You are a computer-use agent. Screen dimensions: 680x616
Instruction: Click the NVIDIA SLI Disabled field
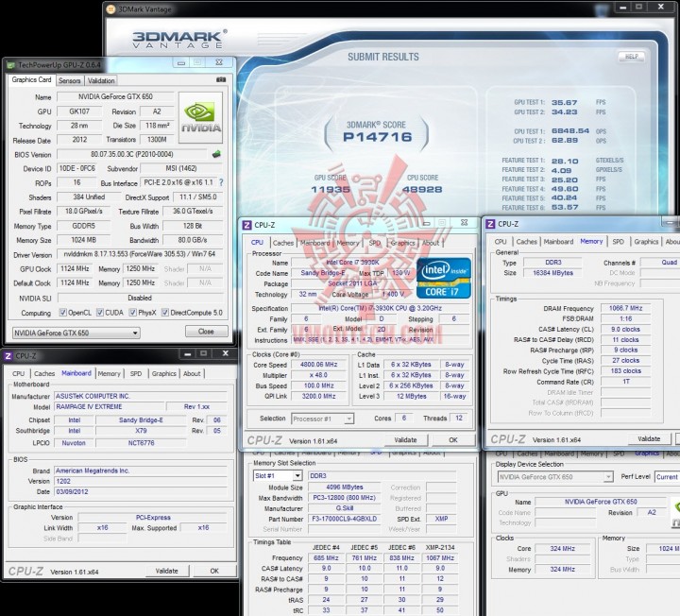[x=140, y=298]
